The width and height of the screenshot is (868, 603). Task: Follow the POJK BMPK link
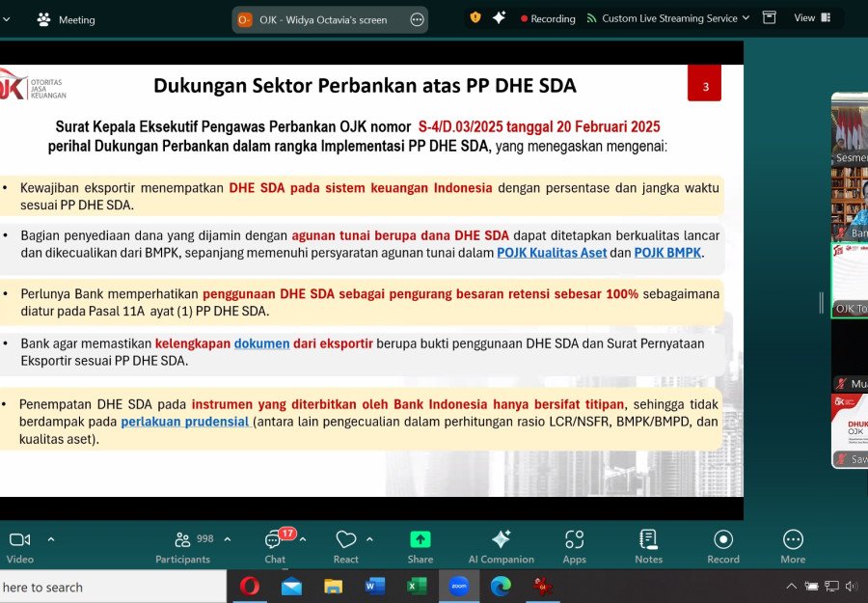point(667,253)
